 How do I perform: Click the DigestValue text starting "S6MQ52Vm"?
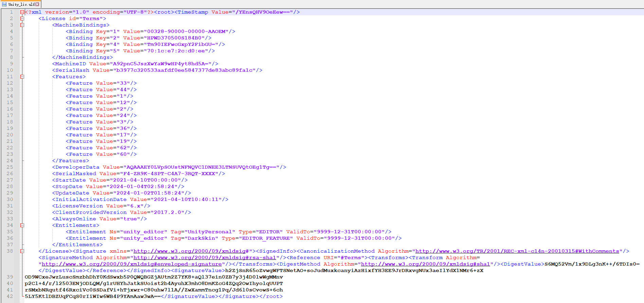tap(592, 264)
